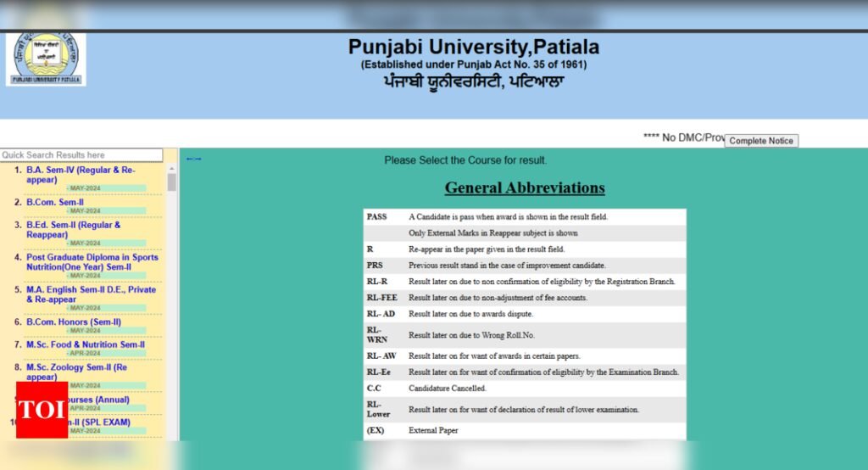
Task: Open M.Sc. Zoology Sem-II (Re appear) result
Action: click(77, 372)
